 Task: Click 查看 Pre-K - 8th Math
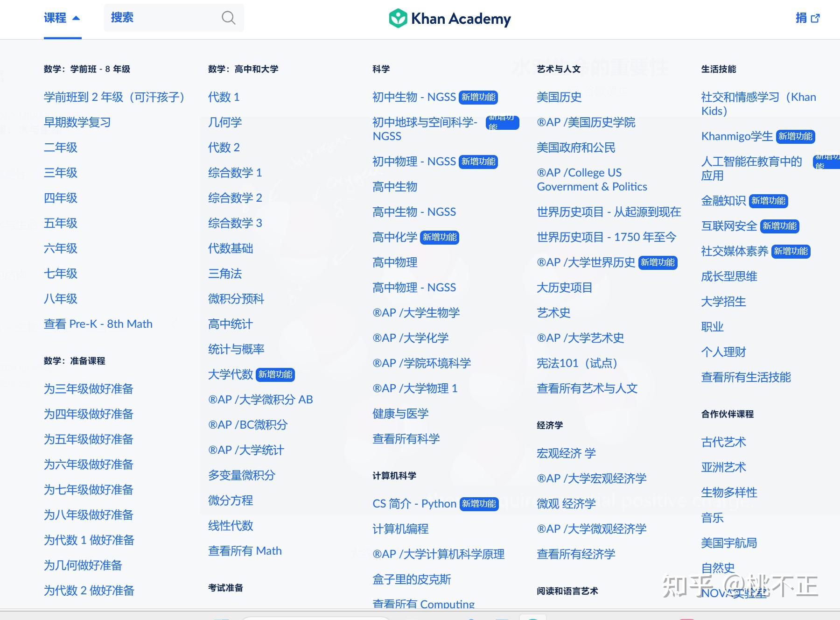tap(98, 324)
